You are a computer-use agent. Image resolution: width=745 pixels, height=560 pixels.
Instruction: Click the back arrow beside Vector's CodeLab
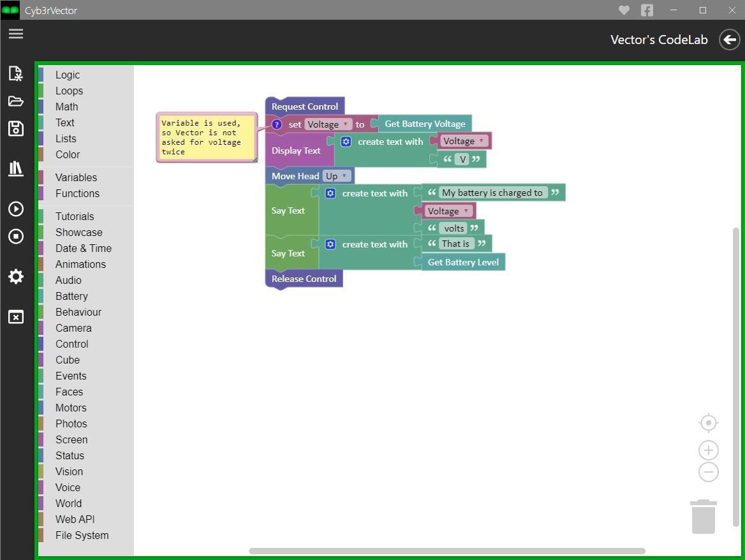click(x=729, y=40)
